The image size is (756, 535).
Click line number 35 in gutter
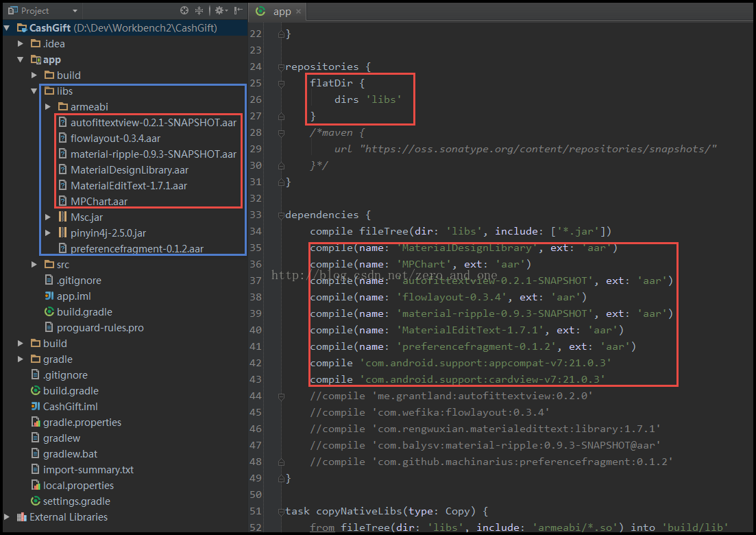(x=256, y=248)
